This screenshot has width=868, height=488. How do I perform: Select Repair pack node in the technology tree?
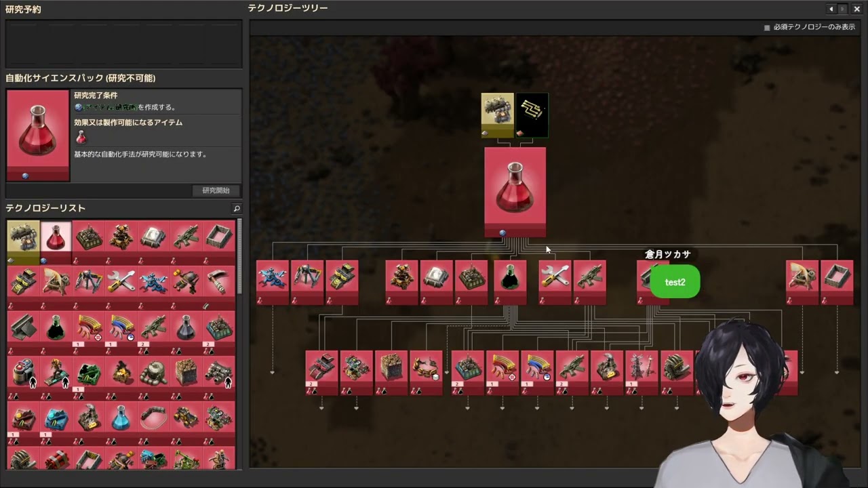[x=555, y=283]
